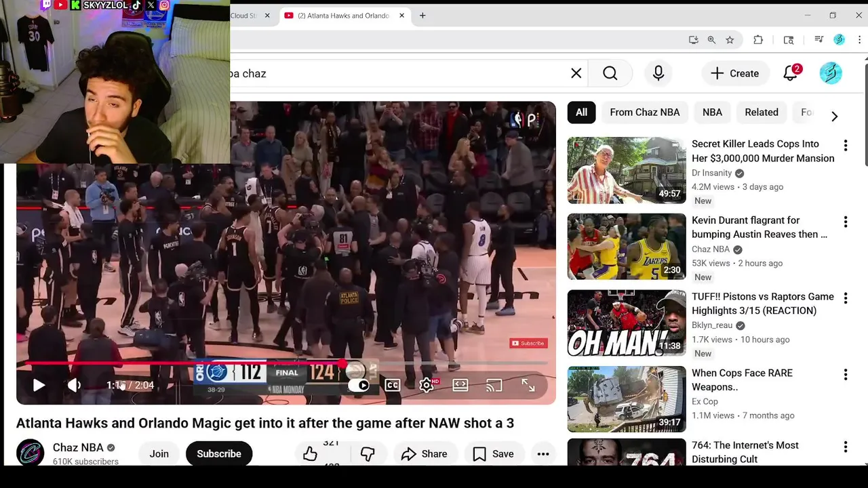The width and height of the screenshot is (868, 488).
Task: Select the NBA filter chip
Action: (712, 113)
